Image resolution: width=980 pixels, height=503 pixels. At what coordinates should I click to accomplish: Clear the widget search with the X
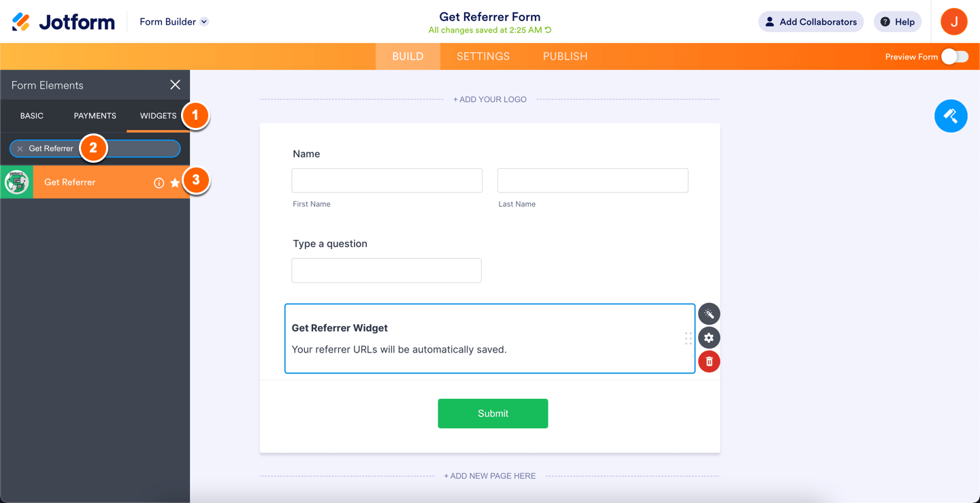(x=18, y=148)
